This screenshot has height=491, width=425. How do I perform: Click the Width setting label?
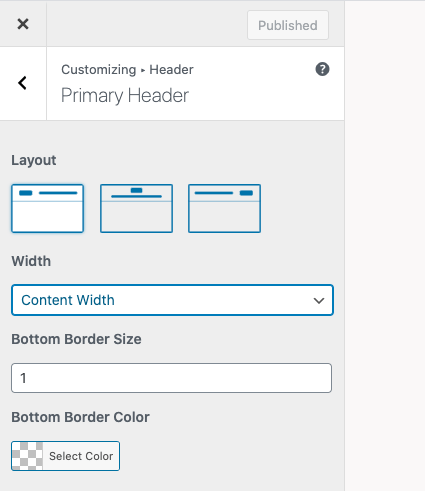(31, 261)
